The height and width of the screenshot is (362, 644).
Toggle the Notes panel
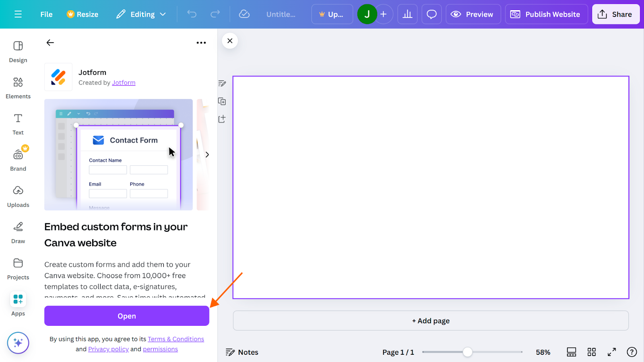(x=242, y=352)
